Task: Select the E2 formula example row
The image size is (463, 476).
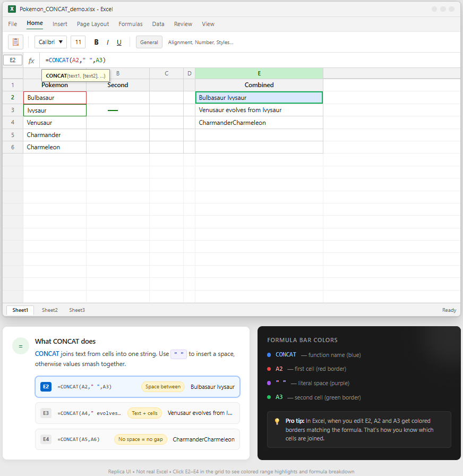Action: click(x=138, y=387)
